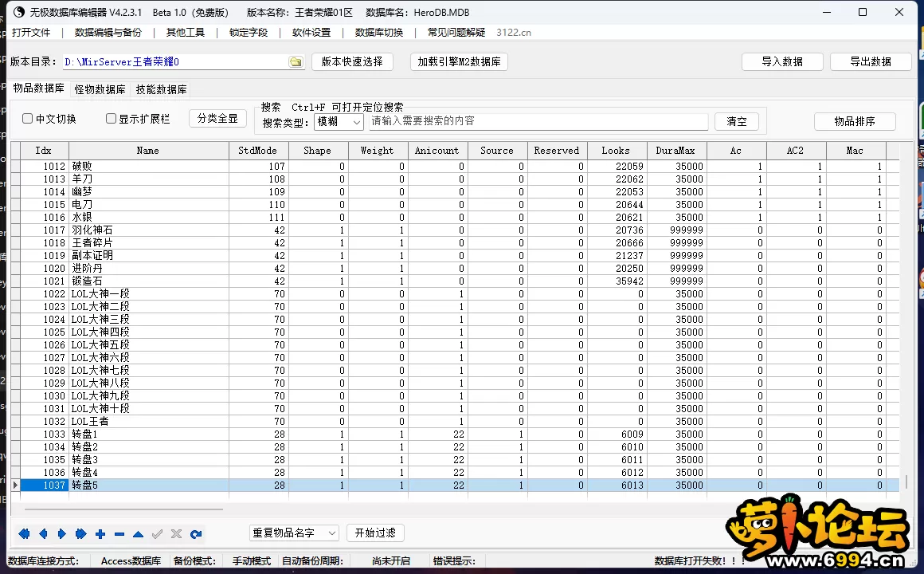
Task: Click the horizontal scrollbar under the table
Action: coord(123,509)
